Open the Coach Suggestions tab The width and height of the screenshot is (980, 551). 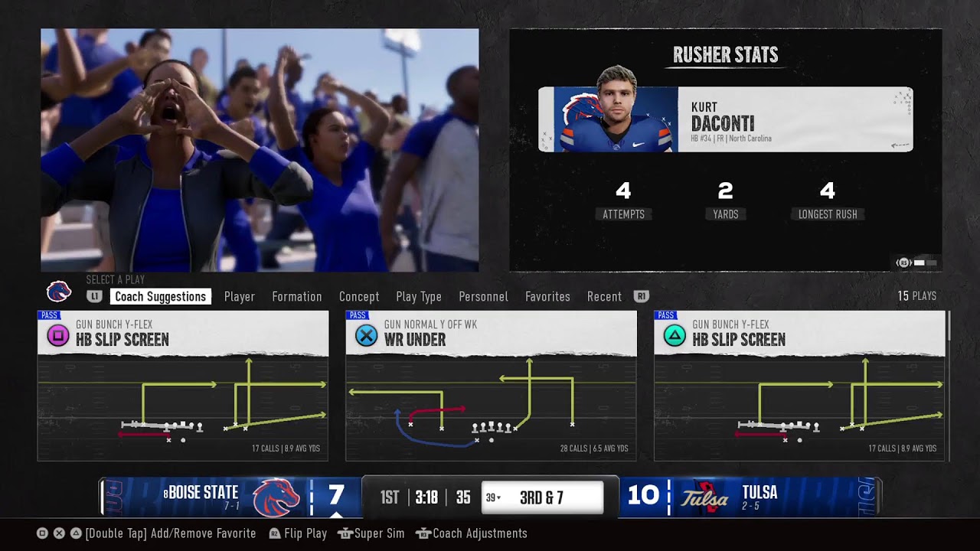coord(160,296)
